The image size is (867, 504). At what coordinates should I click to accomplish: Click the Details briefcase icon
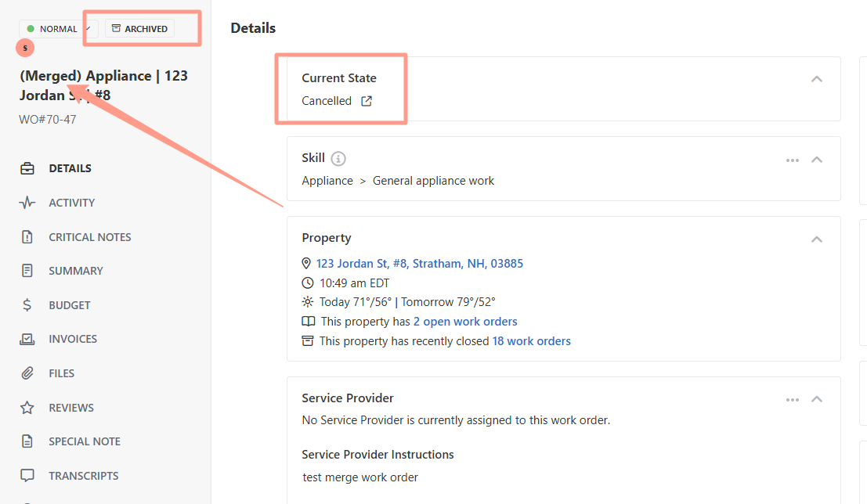27,168
